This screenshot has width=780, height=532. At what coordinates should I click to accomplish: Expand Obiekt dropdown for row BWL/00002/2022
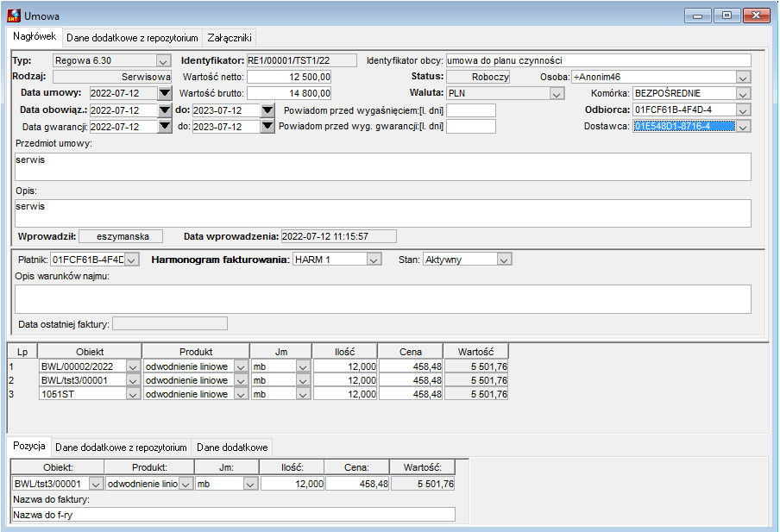[x=133, y=367]
